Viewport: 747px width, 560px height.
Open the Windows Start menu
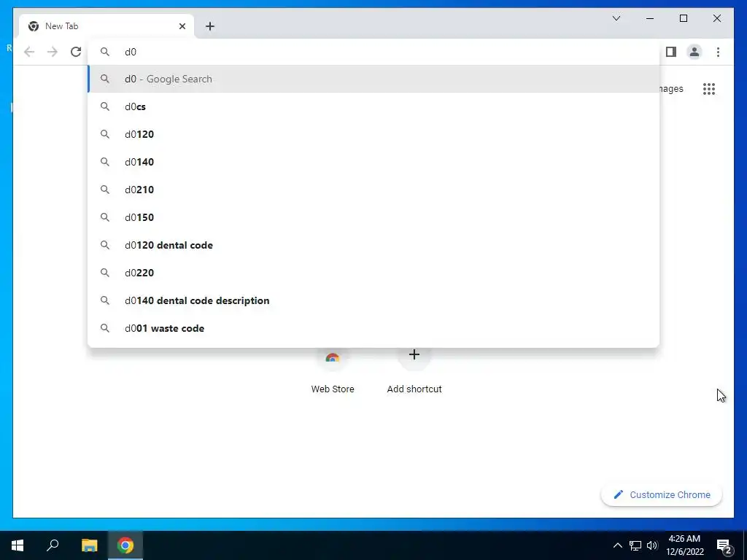tap(18, 545)
